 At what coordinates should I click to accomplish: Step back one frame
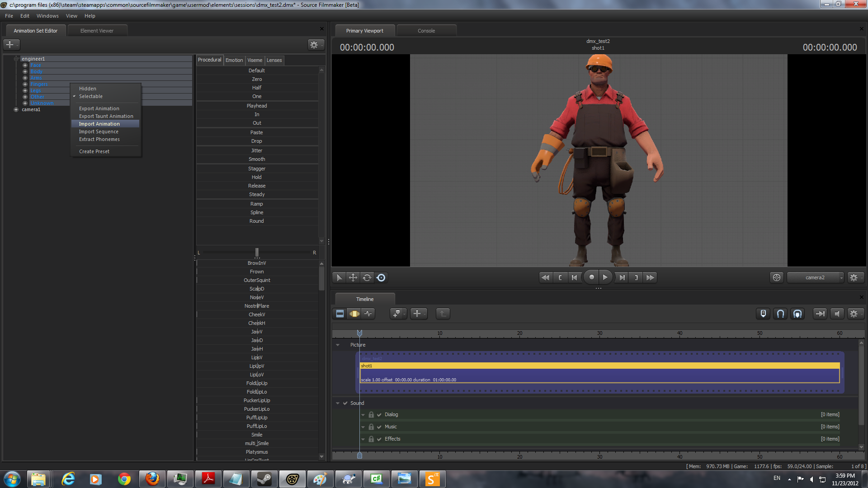tap(574, 277)
